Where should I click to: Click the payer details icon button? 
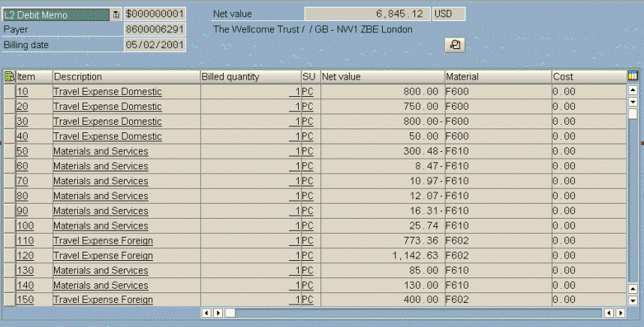click(x=455, y=45)
